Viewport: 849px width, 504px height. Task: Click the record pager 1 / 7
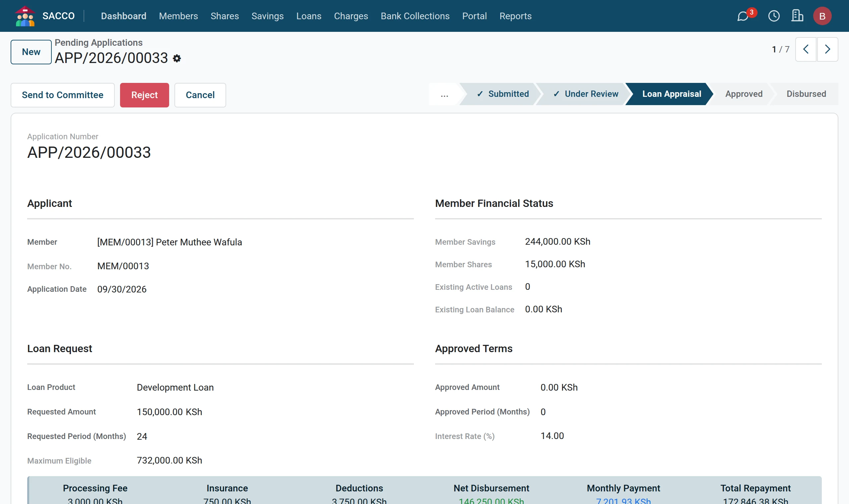point(780,49)
